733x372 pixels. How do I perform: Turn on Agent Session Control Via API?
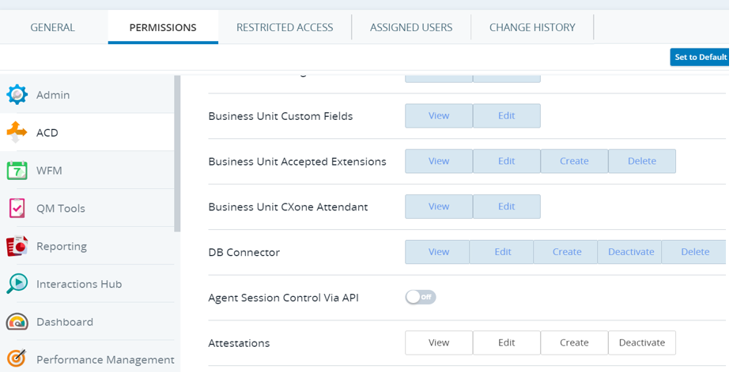420,297
